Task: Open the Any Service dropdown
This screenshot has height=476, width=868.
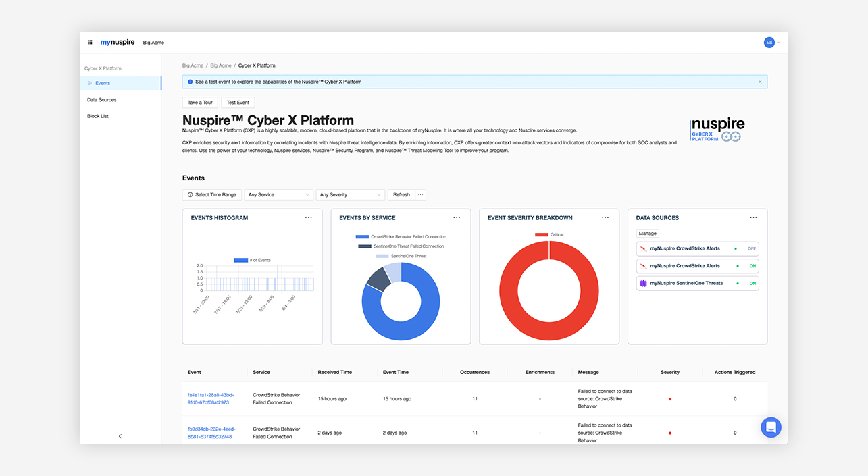Action: click(278, 194)
